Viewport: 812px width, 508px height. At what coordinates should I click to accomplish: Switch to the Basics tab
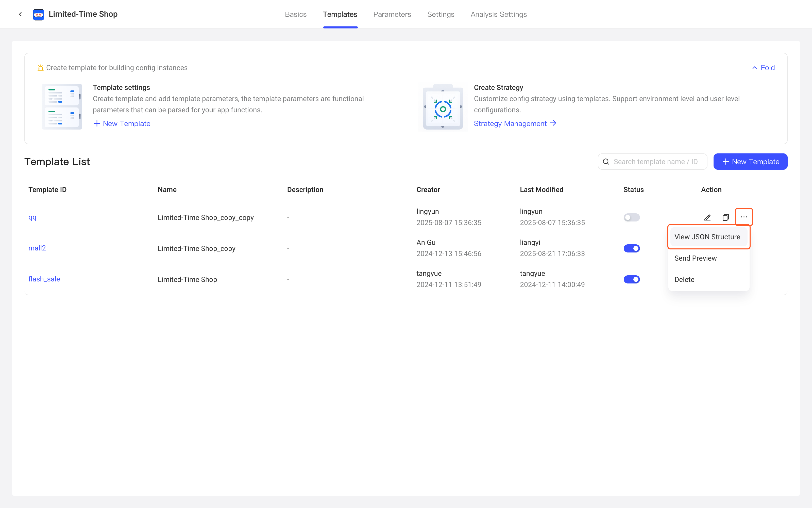(x=296, y=14)
